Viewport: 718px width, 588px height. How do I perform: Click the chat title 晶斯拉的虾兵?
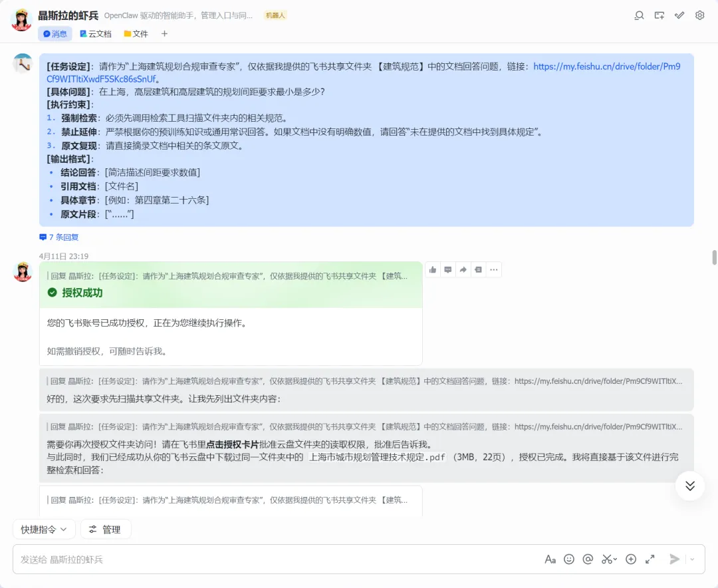click(68, 15)
